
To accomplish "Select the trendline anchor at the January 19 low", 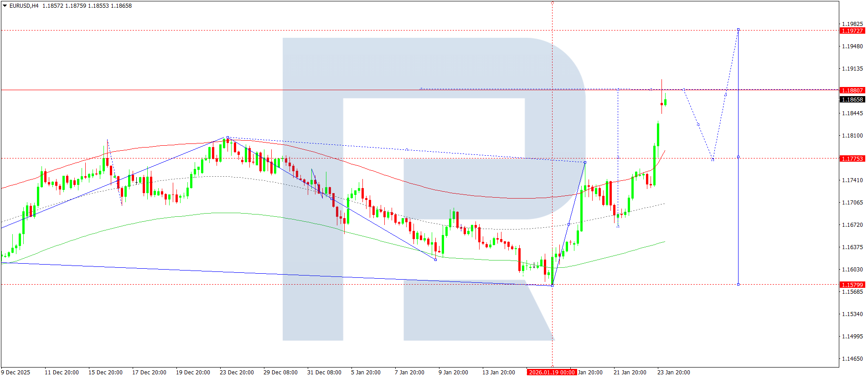I will (552, 285).
